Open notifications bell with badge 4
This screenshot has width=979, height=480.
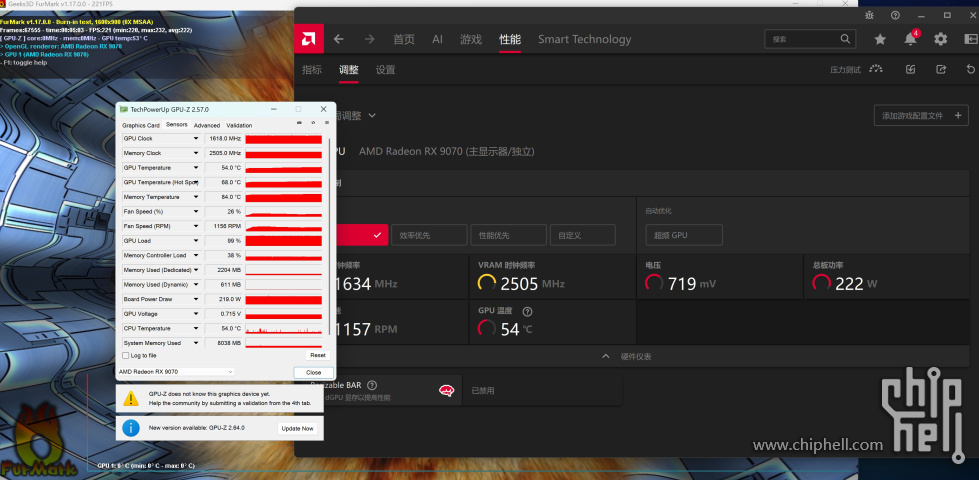[x=910, y=39]
